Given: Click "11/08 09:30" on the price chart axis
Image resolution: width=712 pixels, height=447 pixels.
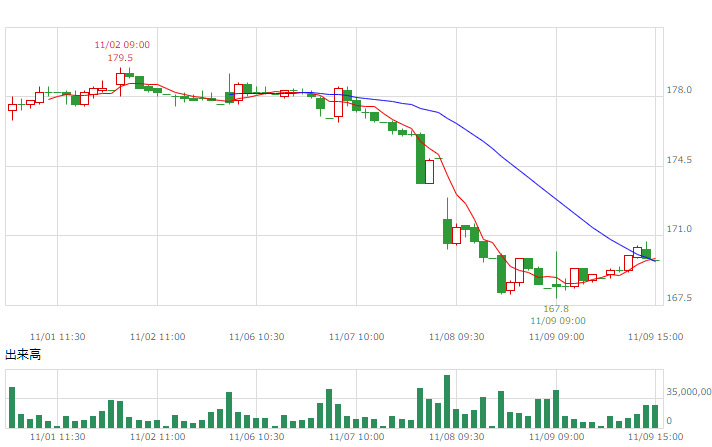Looking at the screenshot, I should (x=456, y=337).
